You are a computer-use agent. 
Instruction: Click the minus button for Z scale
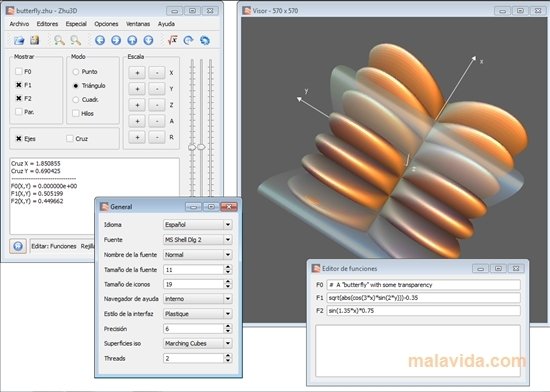point(156,105)
